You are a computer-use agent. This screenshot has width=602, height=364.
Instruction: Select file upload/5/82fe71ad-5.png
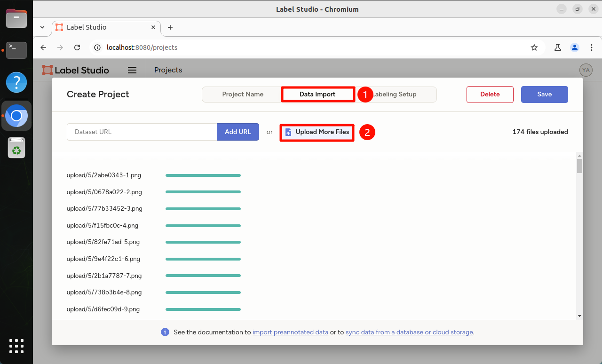click(103, 242)
